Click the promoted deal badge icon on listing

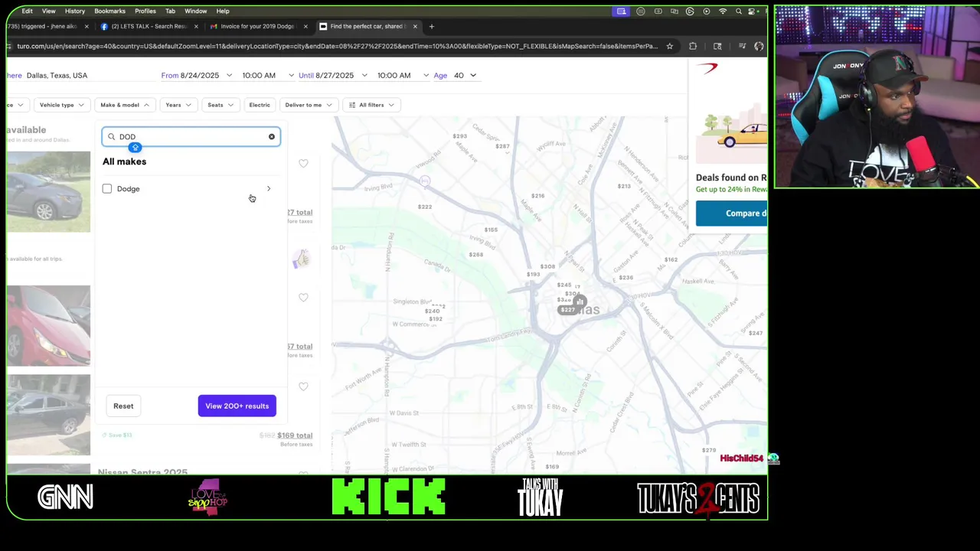click(301, 259)
